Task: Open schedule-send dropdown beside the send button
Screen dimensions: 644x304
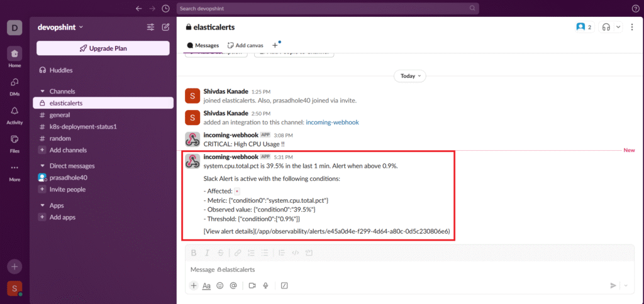Action: [626, 286]
